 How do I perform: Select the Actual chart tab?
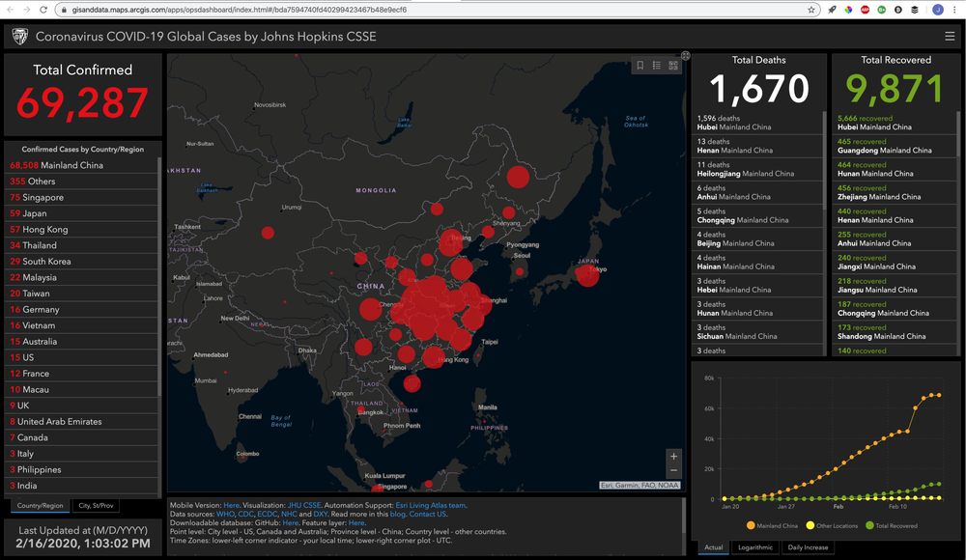click(x=714, y=547)
